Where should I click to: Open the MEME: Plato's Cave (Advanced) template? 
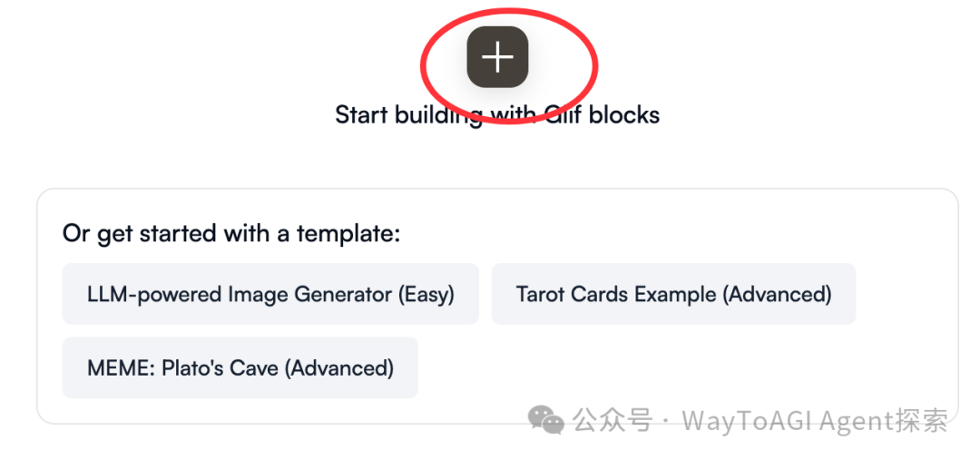pos(240,367)
